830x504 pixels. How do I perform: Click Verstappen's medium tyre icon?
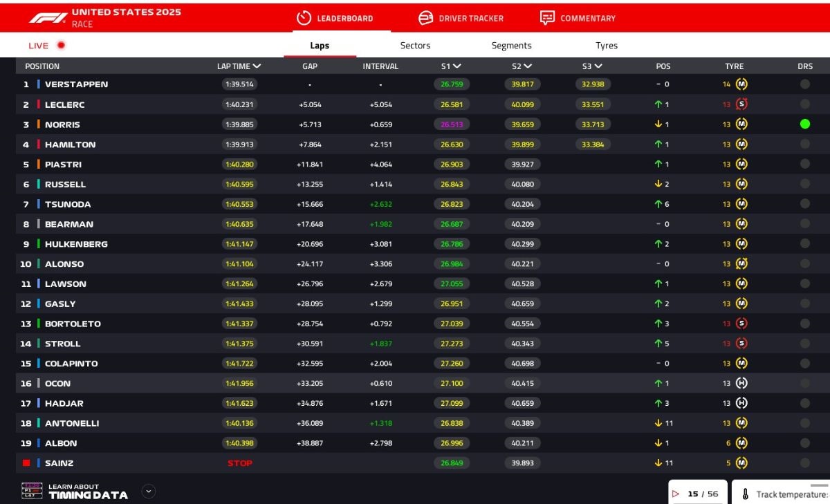(741, 84)
